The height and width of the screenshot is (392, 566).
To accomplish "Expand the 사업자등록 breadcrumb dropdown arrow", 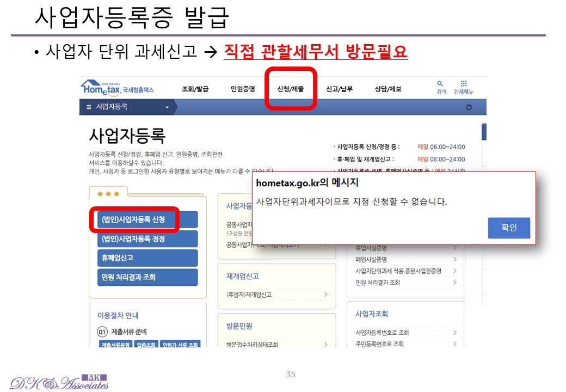I will tap(167, 107).
